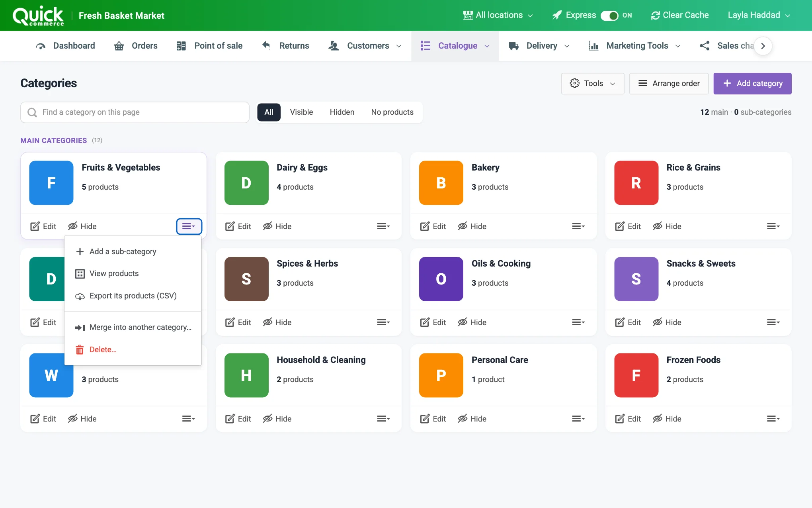Click the Edit pencil icon on Dairy & Eggs
Viewport: 812px width, 508px height.
click(230, 226)
